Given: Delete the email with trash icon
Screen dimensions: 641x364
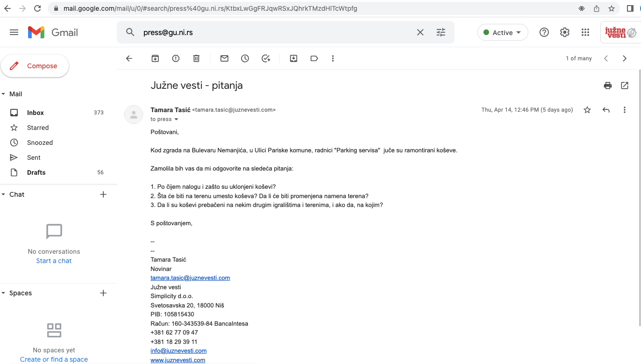Looking at the screenshot, I should click(x=196, y=58).
